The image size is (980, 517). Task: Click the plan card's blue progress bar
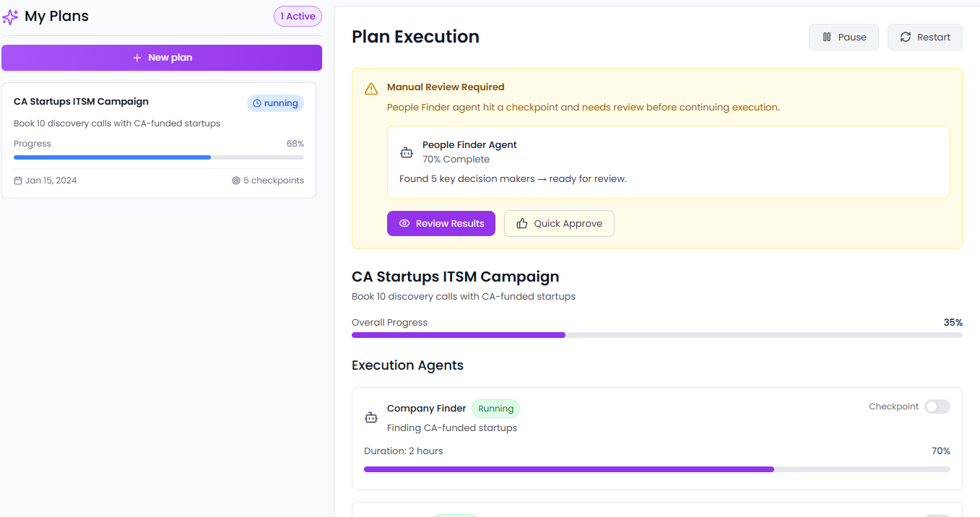tap(159, 157)
